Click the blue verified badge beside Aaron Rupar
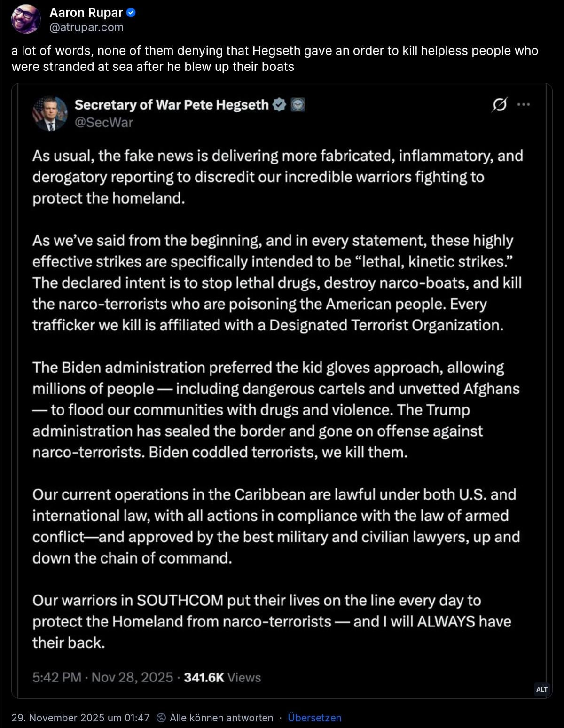The width and height of the screenshot is (564, 728). pyautogui.click(x=132, y=13)
